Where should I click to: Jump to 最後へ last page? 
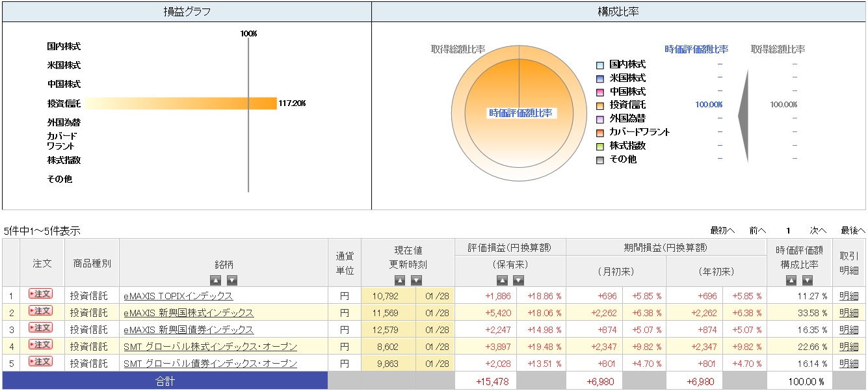coord(852,230)
